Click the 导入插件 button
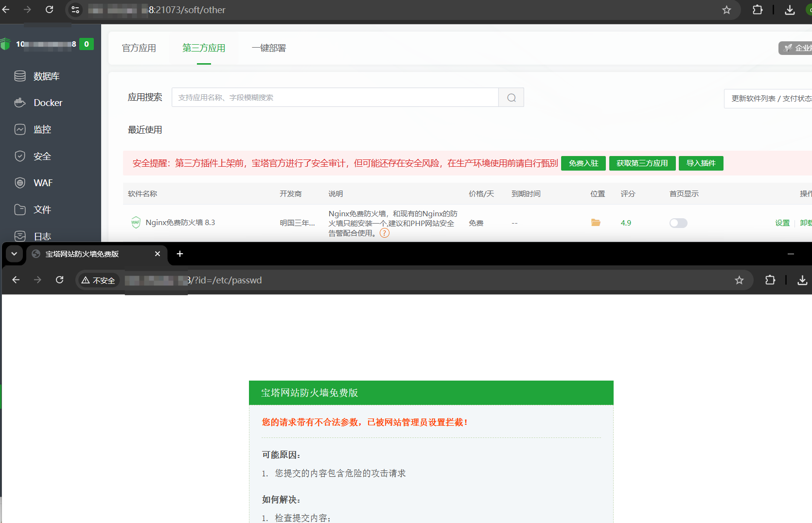 (x=701, y=163)
